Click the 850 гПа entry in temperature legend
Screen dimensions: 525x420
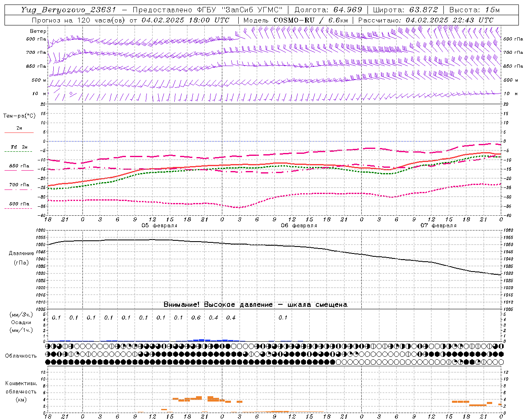[x=19, y=166]
